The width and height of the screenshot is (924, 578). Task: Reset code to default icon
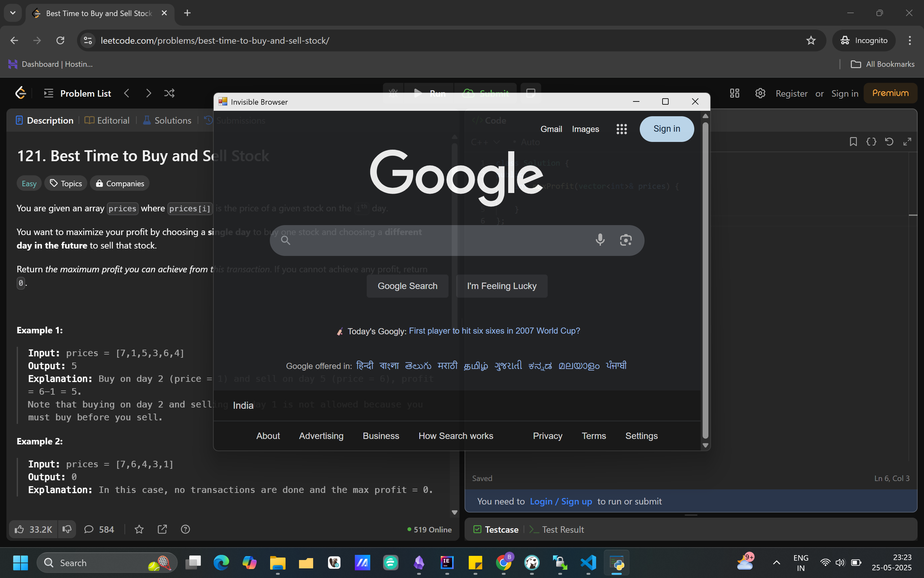click(x=889, y=142)
